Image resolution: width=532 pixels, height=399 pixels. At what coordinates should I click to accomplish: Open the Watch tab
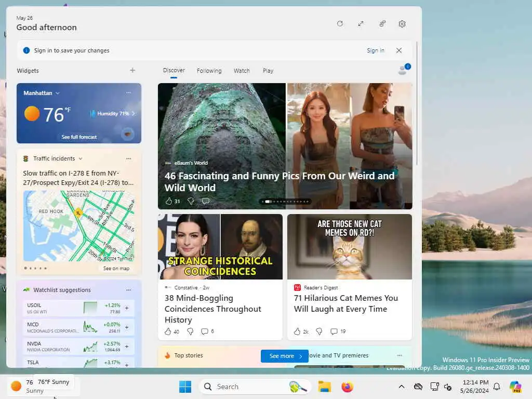[242, 71]
